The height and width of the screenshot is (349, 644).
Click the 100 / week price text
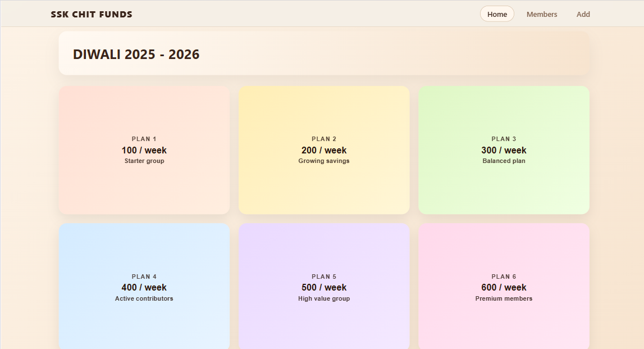(144, 150)
